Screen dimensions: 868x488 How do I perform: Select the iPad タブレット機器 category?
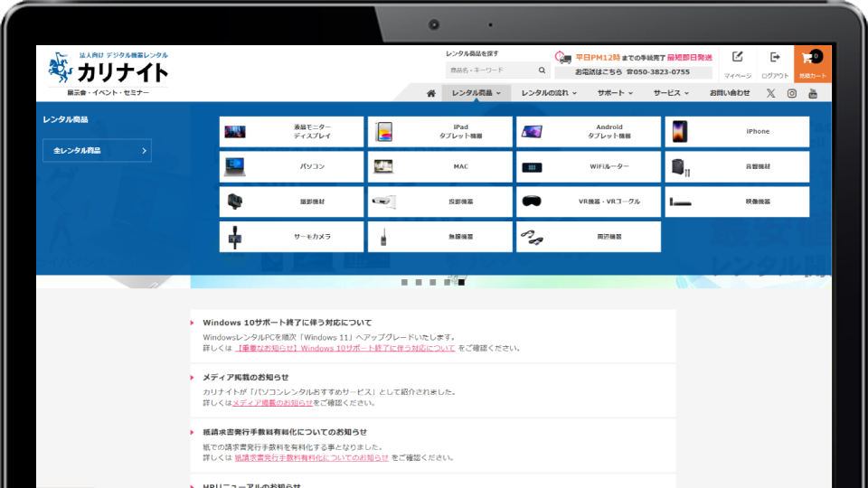point(439,132)
